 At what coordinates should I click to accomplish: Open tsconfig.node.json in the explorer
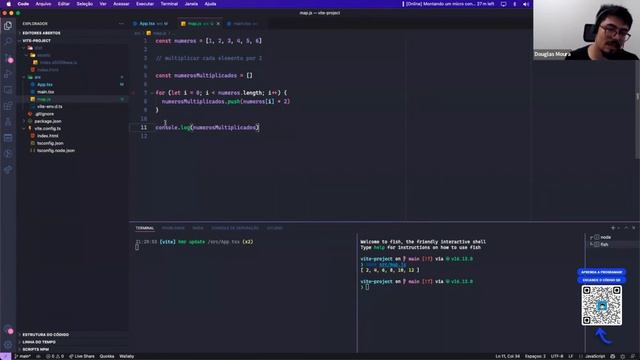point(56,151)
